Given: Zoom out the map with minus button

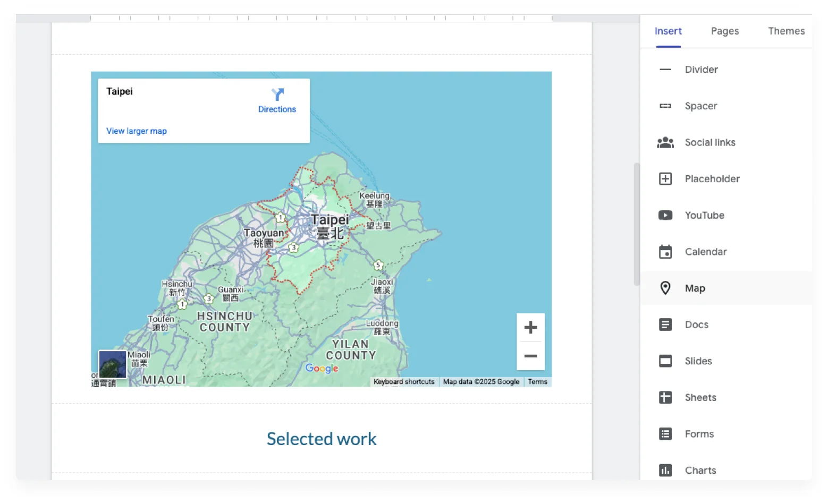Looking at the screenshot, I should coord(530,356).
